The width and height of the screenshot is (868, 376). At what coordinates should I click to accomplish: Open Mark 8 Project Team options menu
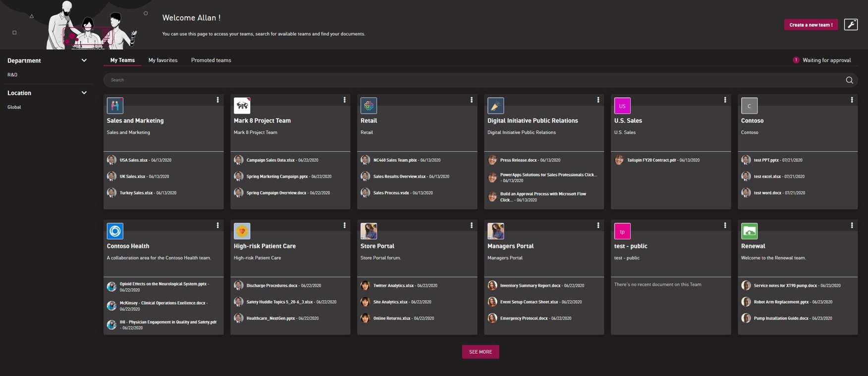pos(344,100)
